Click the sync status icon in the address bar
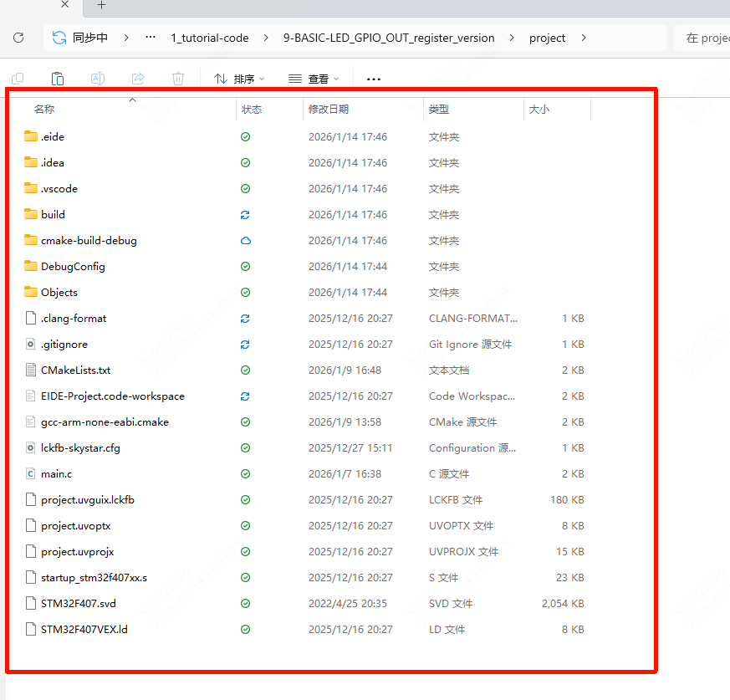730x700 pixels. tap(59, 38)
